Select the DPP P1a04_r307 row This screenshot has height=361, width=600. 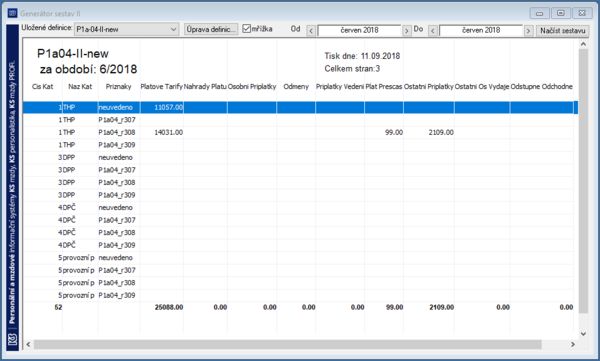click(x=298, y=170)
